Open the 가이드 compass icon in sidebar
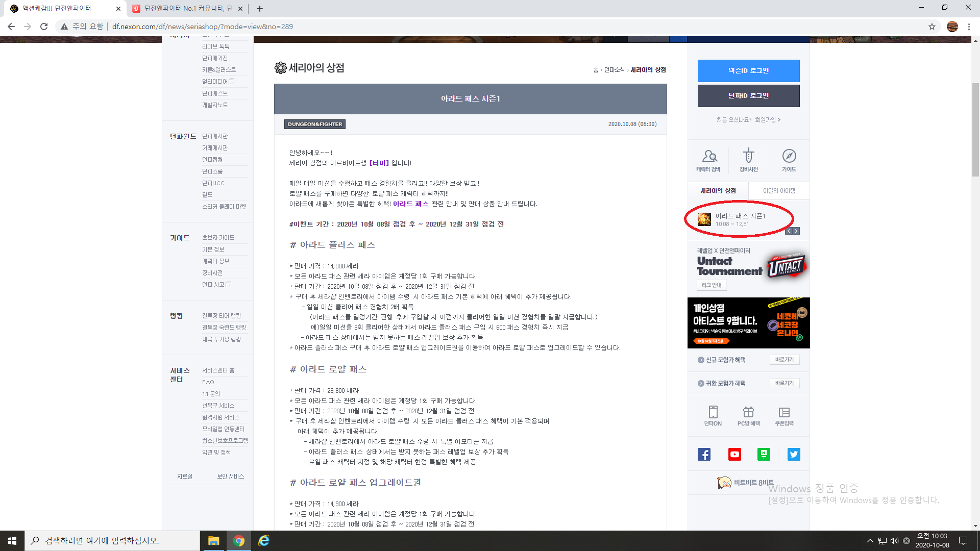Screen dimensions: 980x551 coord(789,160)
